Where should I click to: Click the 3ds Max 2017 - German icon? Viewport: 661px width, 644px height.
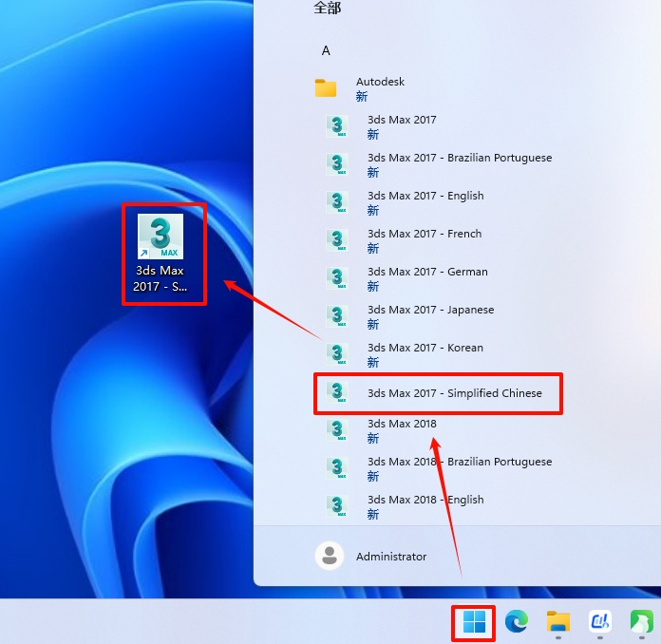pyautogui.click(x=337, y=278)
